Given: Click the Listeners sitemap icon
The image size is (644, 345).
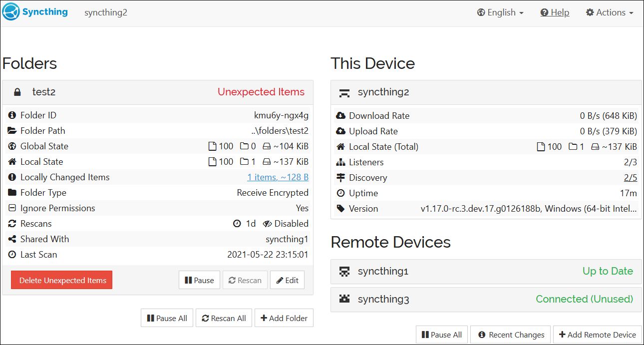Looking at the screenshot, I should pos(340,162).
